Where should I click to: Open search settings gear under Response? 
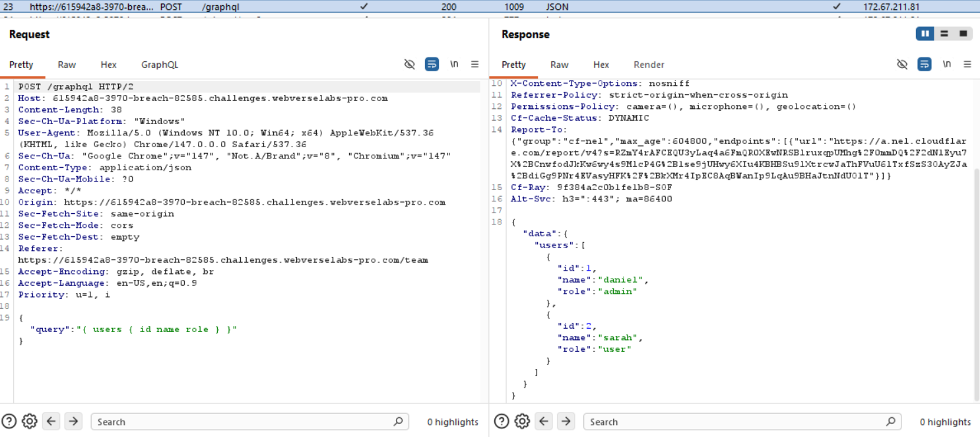click(523, 421)
